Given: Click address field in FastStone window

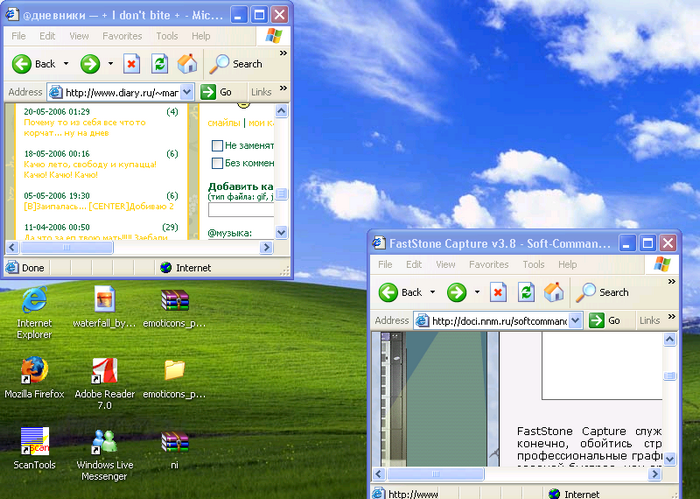Looking at the screenshot, I should pyautogui.click(x=499, y=321).
